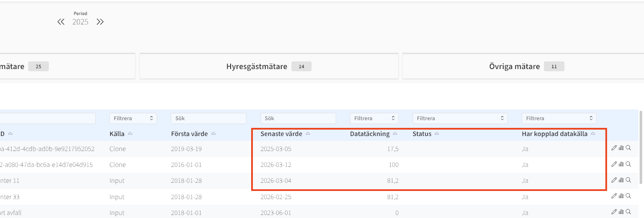Click the Ja value in the 2023-06-01 row
The height and width of the screenshot is (218, 644).
[525, 212]
